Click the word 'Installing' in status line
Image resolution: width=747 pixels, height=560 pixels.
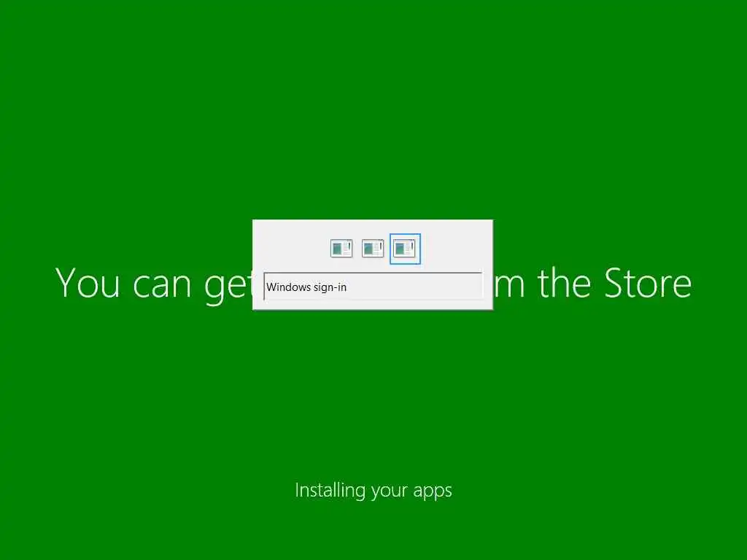point(330,490)
